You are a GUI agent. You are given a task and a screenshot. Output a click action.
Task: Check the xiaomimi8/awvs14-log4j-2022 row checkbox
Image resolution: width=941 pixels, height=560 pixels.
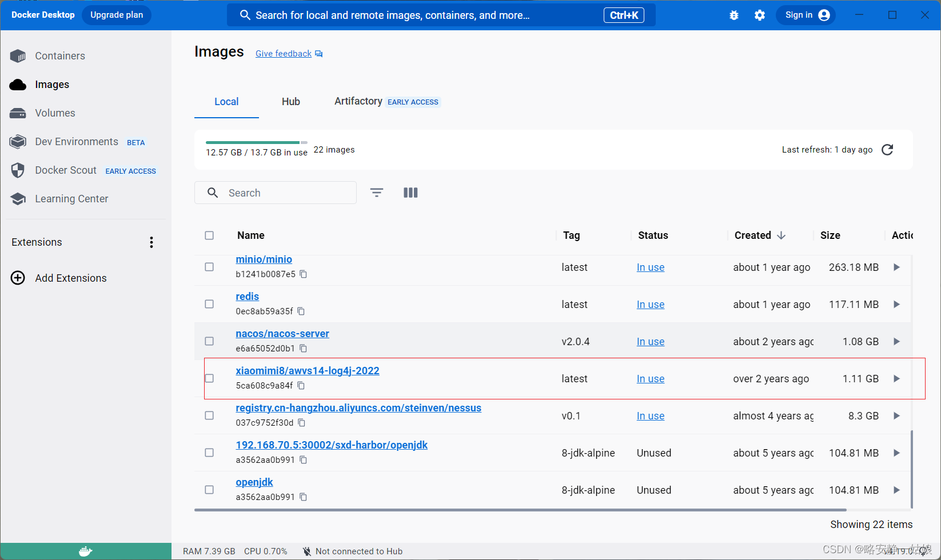209,378
